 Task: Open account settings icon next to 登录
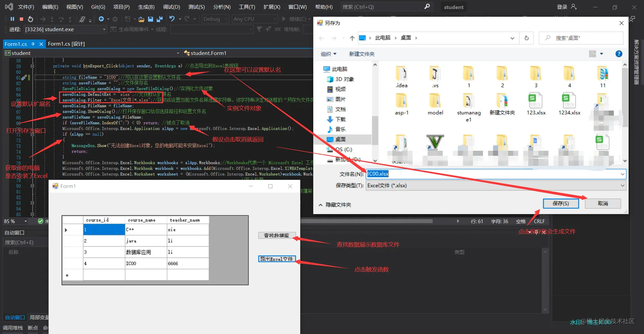(x=574, y=7)
